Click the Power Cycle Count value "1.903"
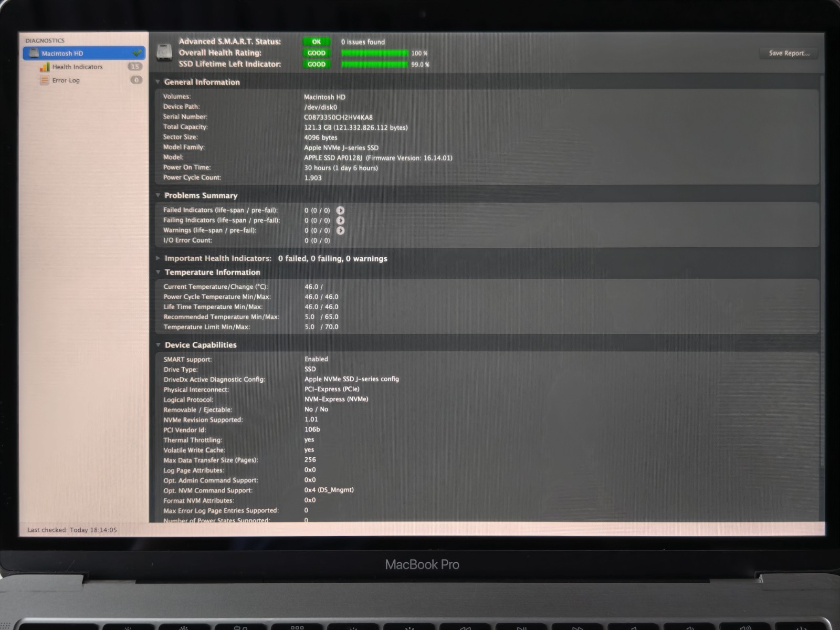840x630 pixels. coord(313,178)
